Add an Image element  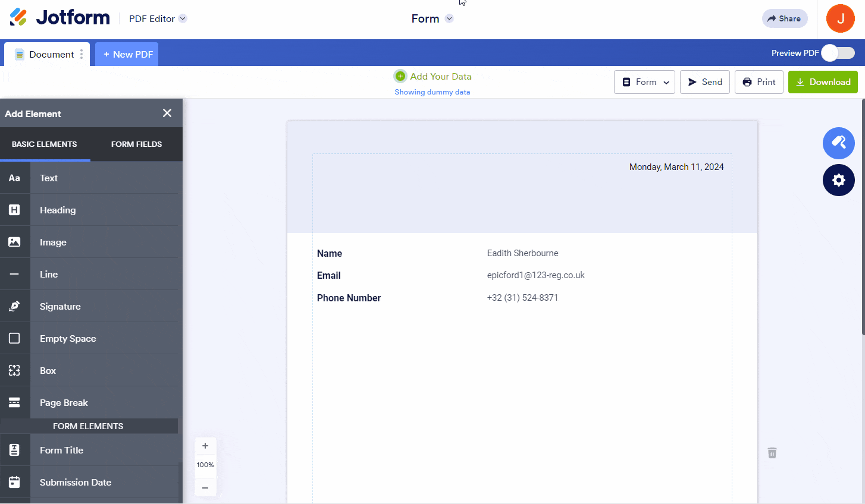click(89, 242)
